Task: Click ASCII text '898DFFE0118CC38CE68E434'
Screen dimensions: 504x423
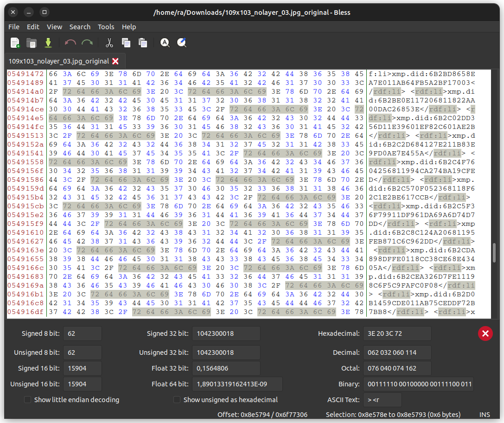Action: 422,259
